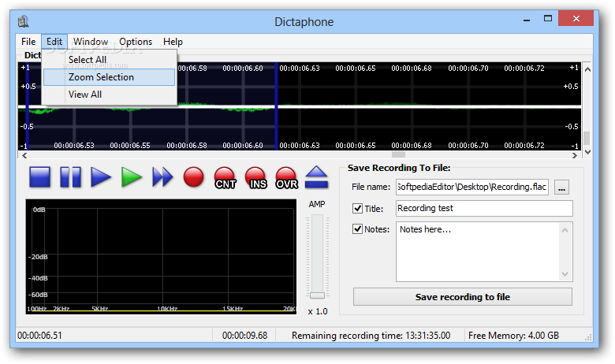Click the waveform vertical scrollbar up arrow
Image resolution: width=615 pixels, height=364 pixels.
click(587, 69)
